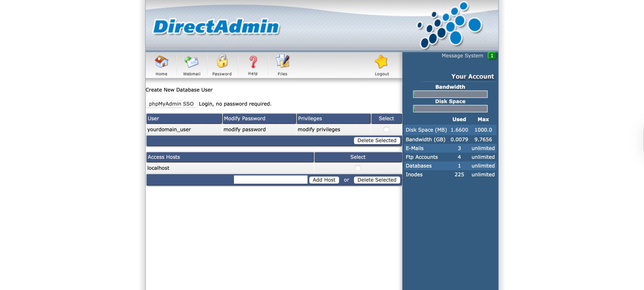Click the 1.6600 disk space used value
644x290 pixels.
[459, 130]
